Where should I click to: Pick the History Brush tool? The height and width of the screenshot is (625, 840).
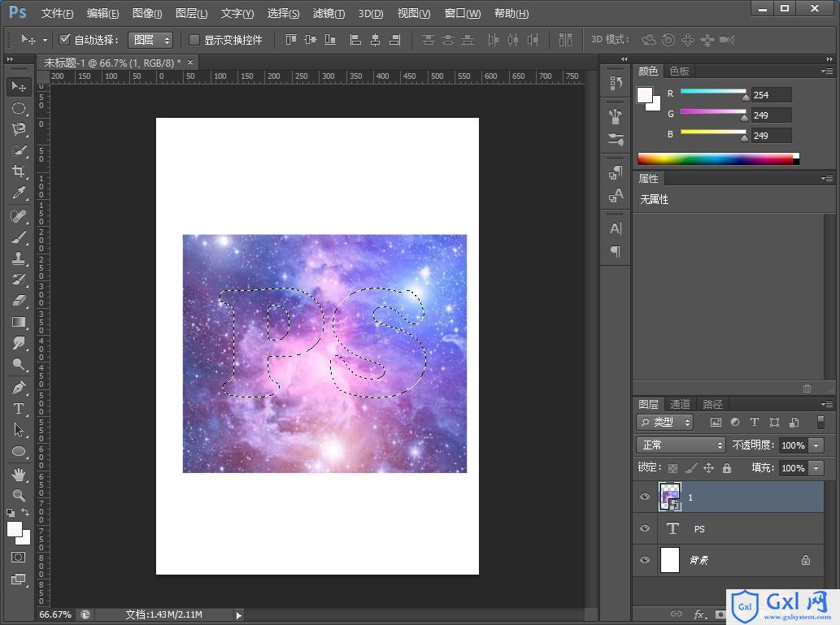pyautogui.click(x=18, y=280)
